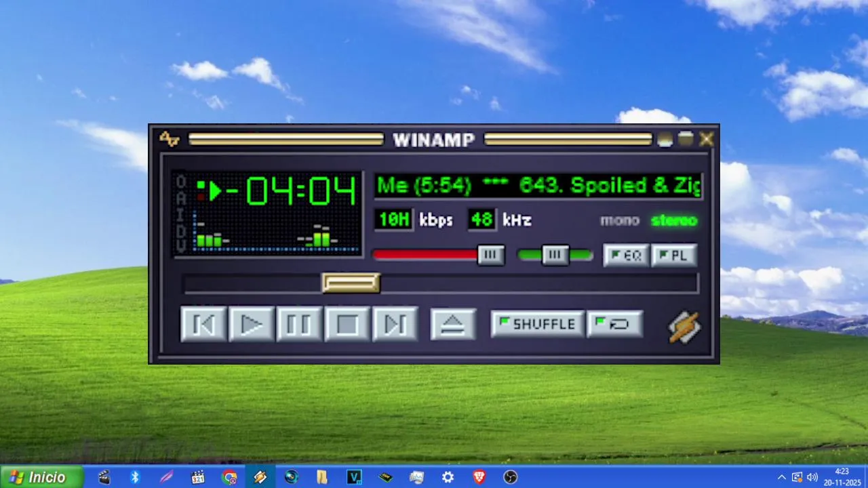The image size is (868, 488).
Task: Click the seek bar position thumb
Action: [351, 283]
